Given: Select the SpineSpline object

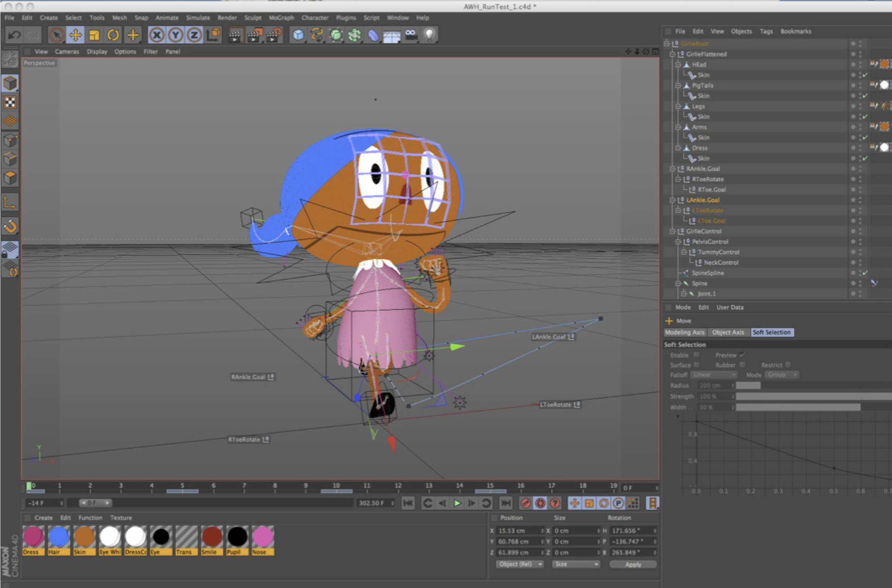Looking at the screenshot, I should [x=707, y=273].
